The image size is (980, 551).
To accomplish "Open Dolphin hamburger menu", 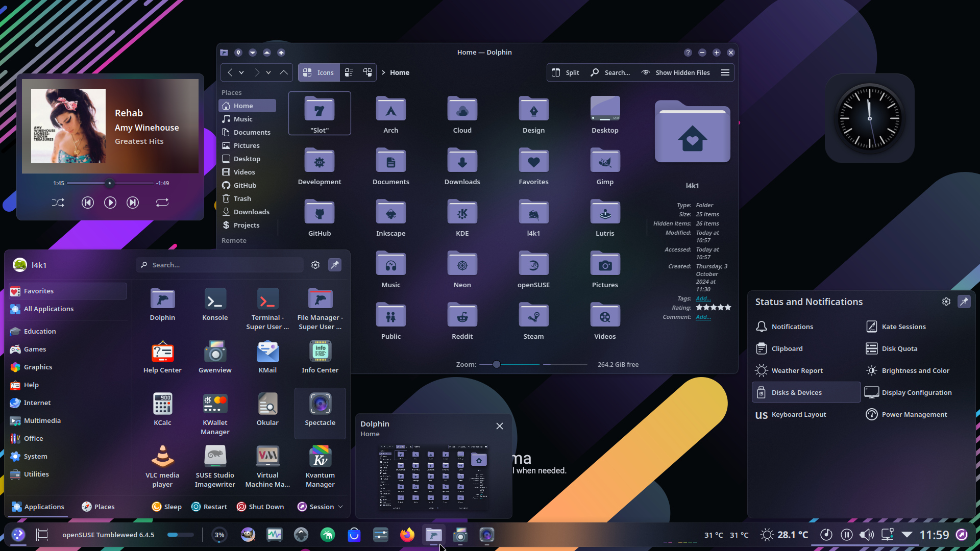I will click(x=725, y=72).
